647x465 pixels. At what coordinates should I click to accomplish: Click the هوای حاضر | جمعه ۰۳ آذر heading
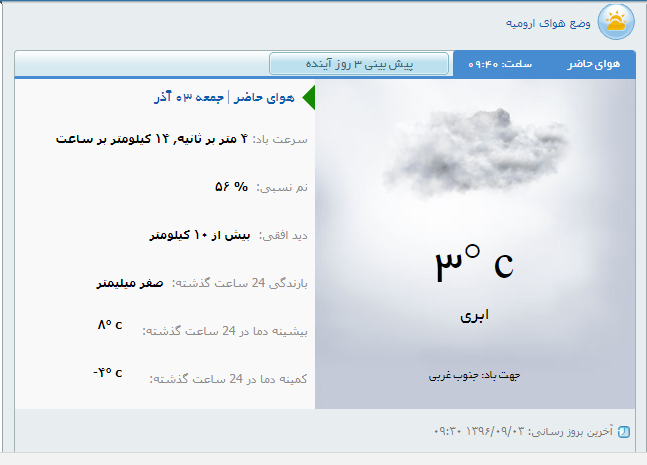tap(224, 98)
